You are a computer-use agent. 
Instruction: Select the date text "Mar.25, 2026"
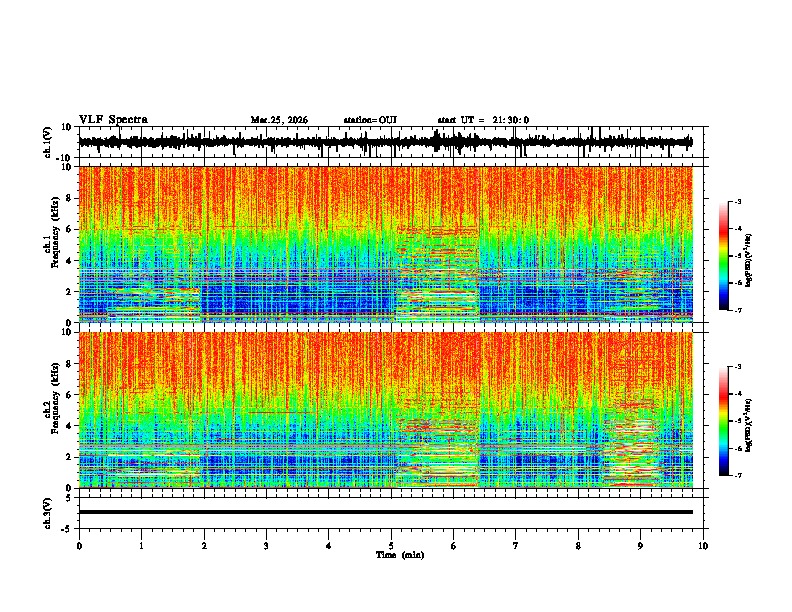(279, 120)
